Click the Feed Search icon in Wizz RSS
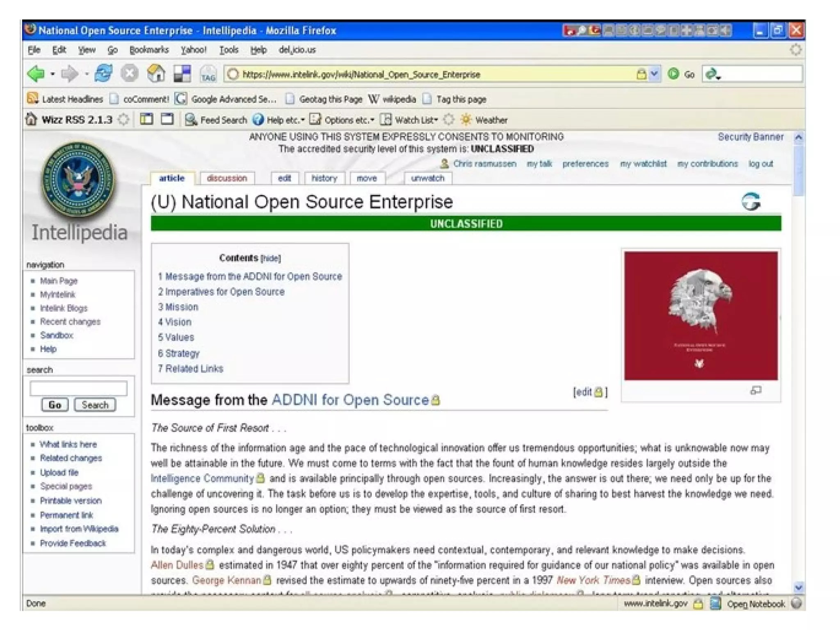 [191, 119]
